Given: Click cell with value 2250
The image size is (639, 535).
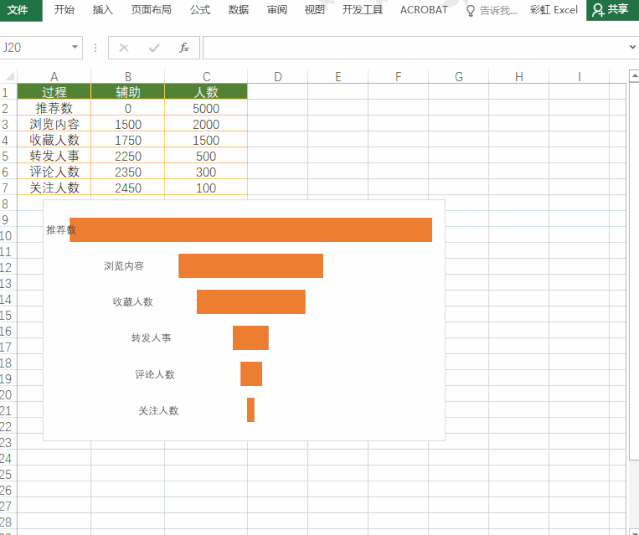Looking at the screenshot, I should (128, 156).
